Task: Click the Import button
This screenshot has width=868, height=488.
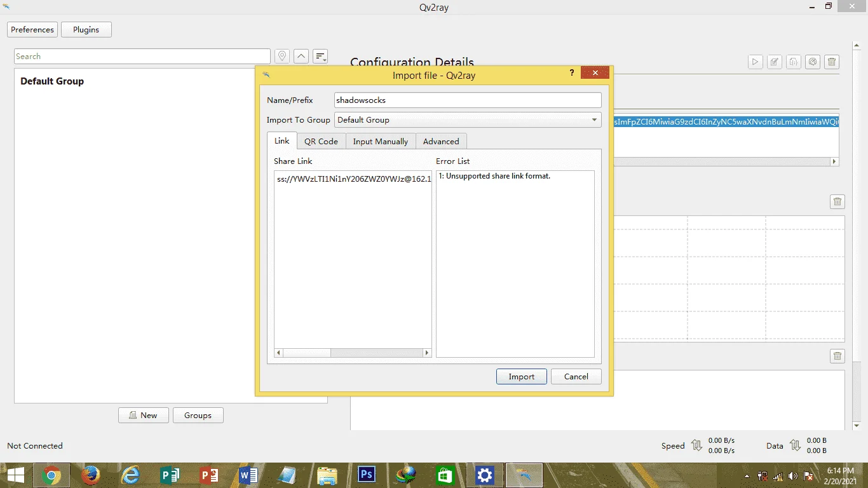Action: [x=521, y=376]
